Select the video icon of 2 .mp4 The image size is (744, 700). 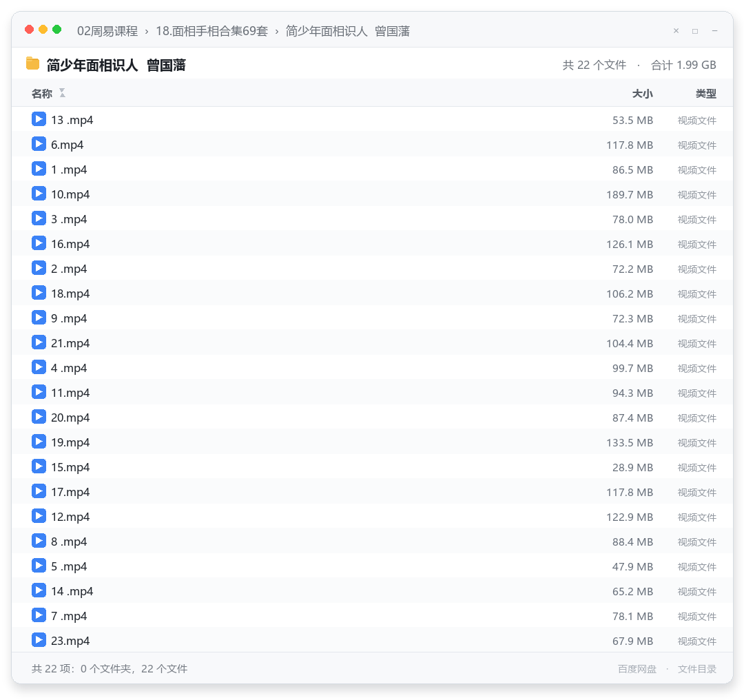(x=39, y=267)
